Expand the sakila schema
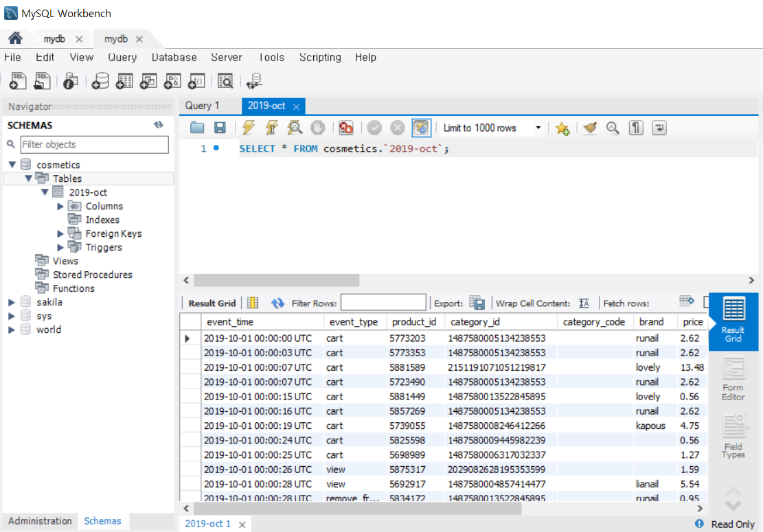This screenshot has height=532, width=763. click(12, 302)
